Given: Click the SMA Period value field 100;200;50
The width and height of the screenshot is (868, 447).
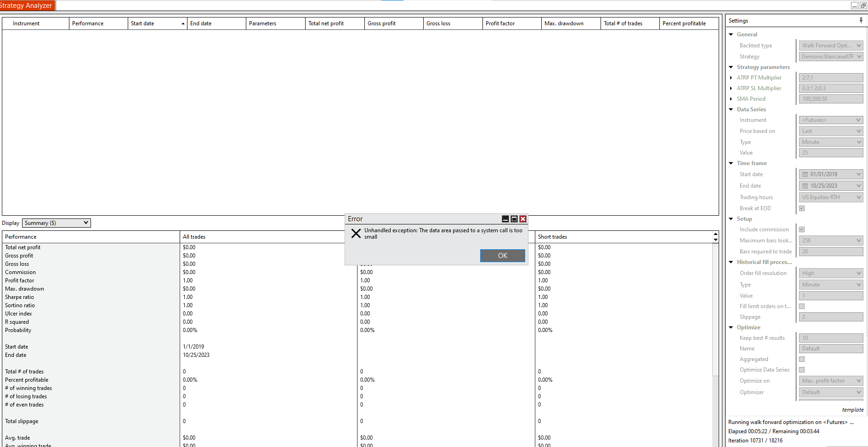Looking at the screenshot, I should pyautogui.click(x=831, y=99).
